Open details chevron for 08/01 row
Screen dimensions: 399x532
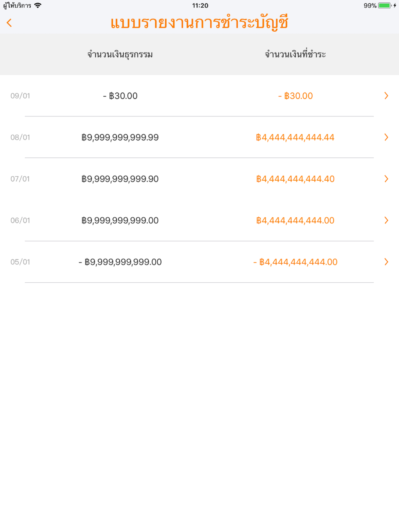click(x=386, y=137)
